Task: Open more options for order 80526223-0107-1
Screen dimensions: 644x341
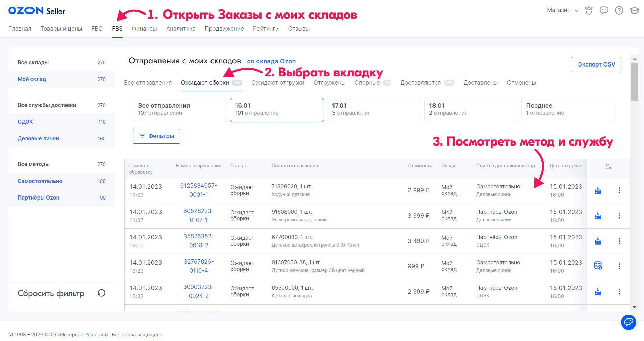Action: coord(619,216)
